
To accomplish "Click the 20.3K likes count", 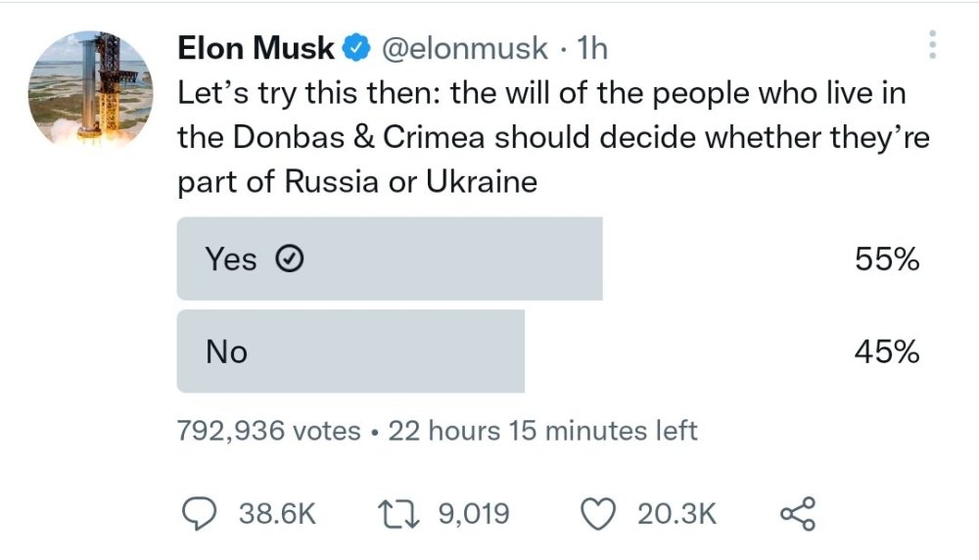I will pyautogui.click(x=677, y=513).
